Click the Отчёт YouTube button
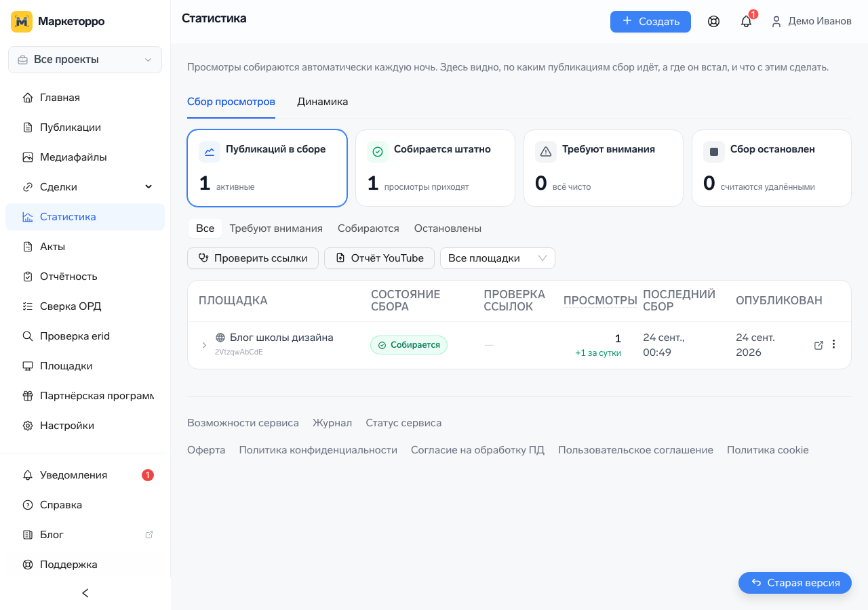This screenshot has height=610, width=868. tap(379, 258)
